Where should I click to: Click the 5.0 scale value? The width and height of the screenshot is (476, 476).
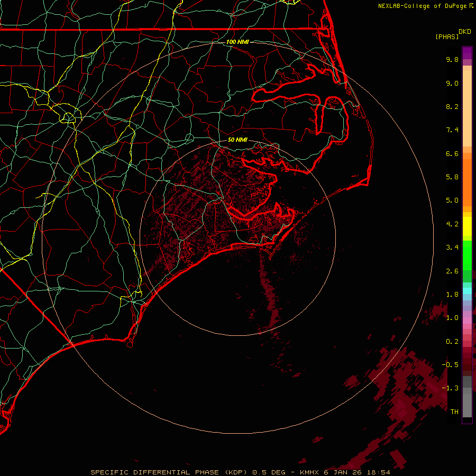coord(452,200)
